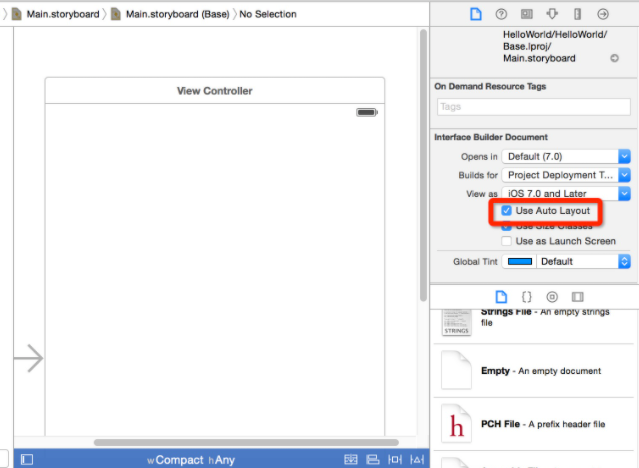
Task: Click the battery icon in View Controller
Action: click(x=367, y=112)
